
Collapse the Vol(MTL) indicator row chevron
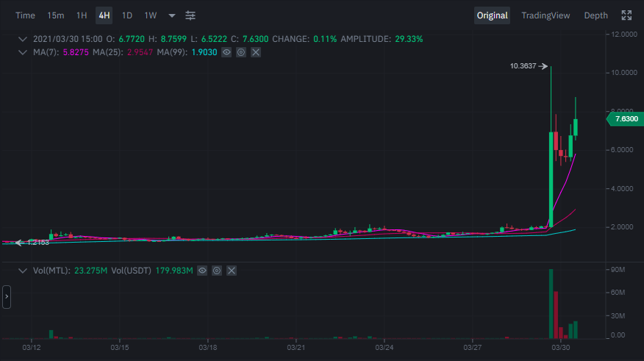[23, 271]
